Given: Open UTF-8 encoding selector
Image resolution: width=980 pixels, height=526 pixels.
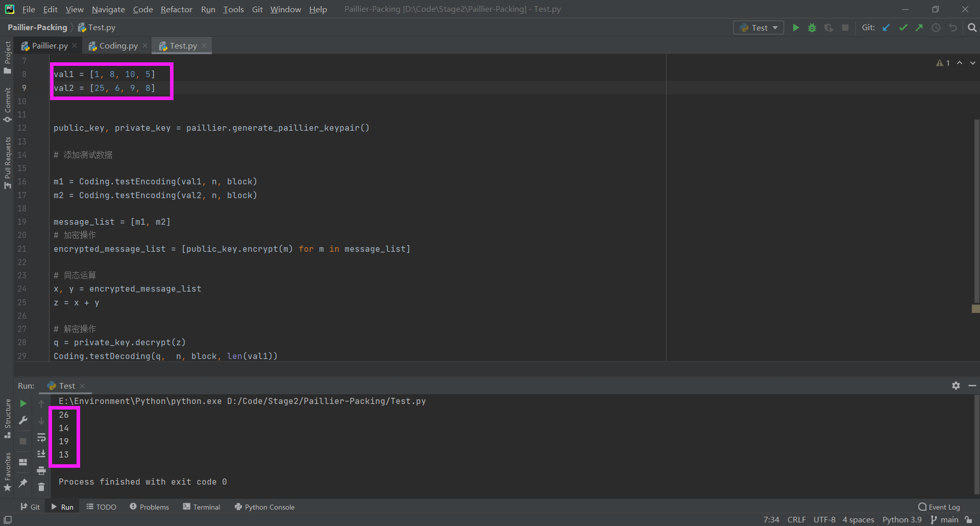Looking at the screenshot, I should [824, 520].
